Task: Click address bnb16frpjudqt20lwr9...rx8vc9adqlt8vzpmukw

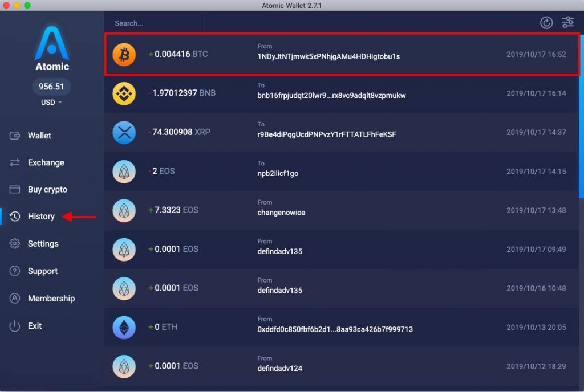Action: (x=331, y=96)
